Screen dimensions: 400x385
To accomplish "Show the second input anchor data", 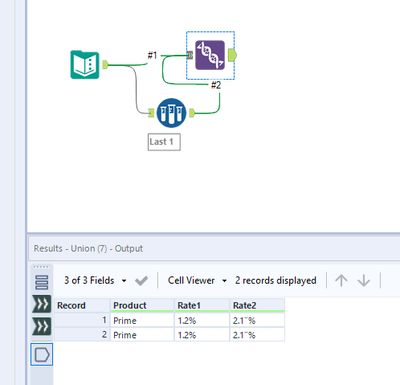I will click(x=42, y=326).
